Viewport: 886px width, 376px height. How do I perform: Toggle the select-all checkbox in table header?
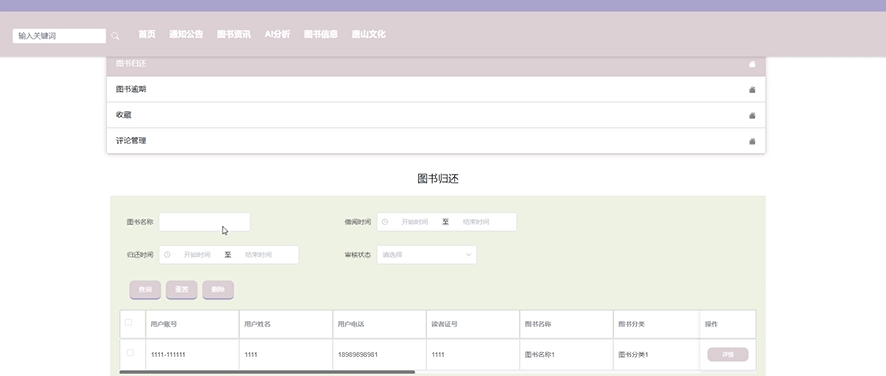(x=129, y=322)
